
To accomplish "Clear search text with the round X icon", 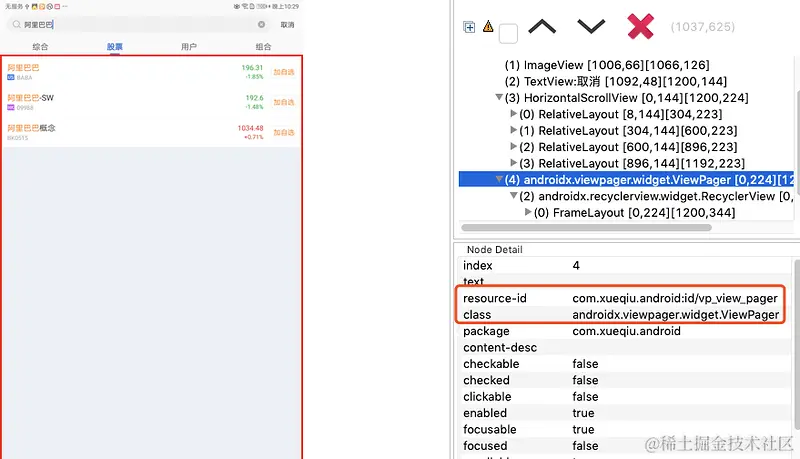I will (261, 24).
